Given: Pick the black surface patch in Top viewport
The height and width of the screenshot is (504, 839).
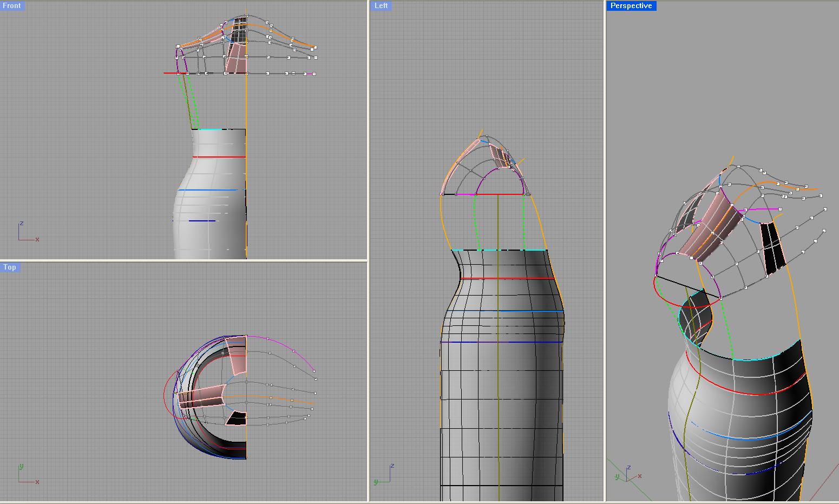Looking at the screenshot, I should (x=237, y=418).
